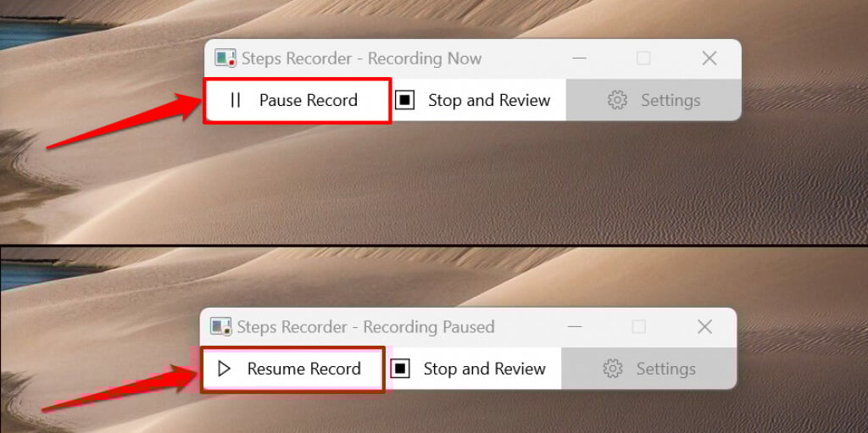
Task: Click Steps Recorder app icon in Recording Now title bar
Action: pos(225,58)
